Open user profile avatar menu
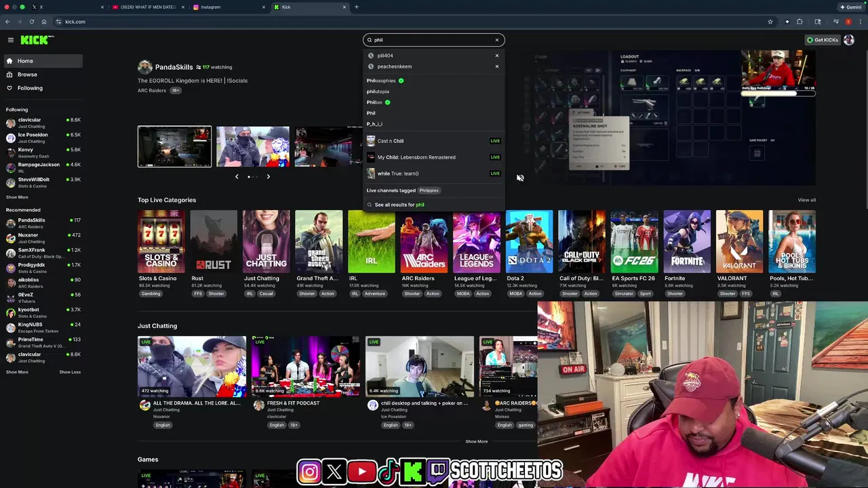The width and height of the screenshot is (868, 488). coord(848,40)
